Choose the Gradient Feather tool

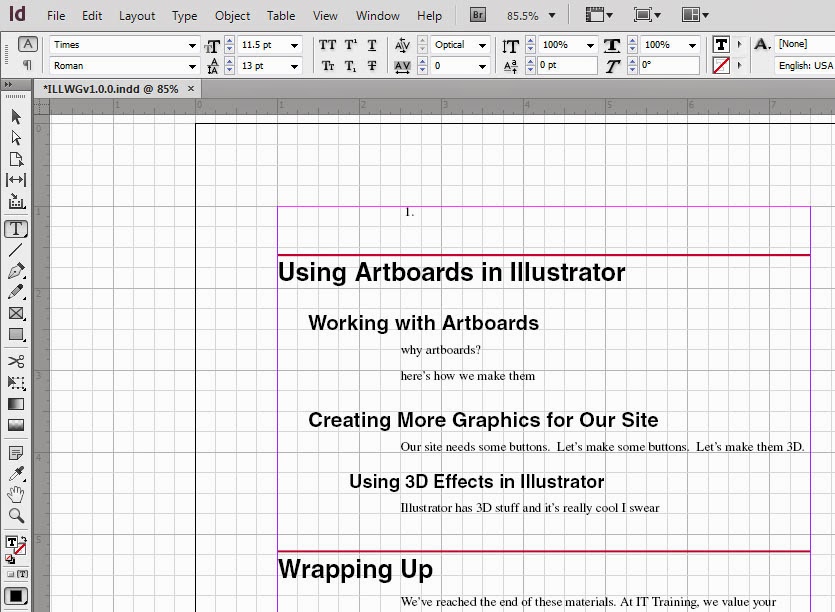[x=16, y=425]
